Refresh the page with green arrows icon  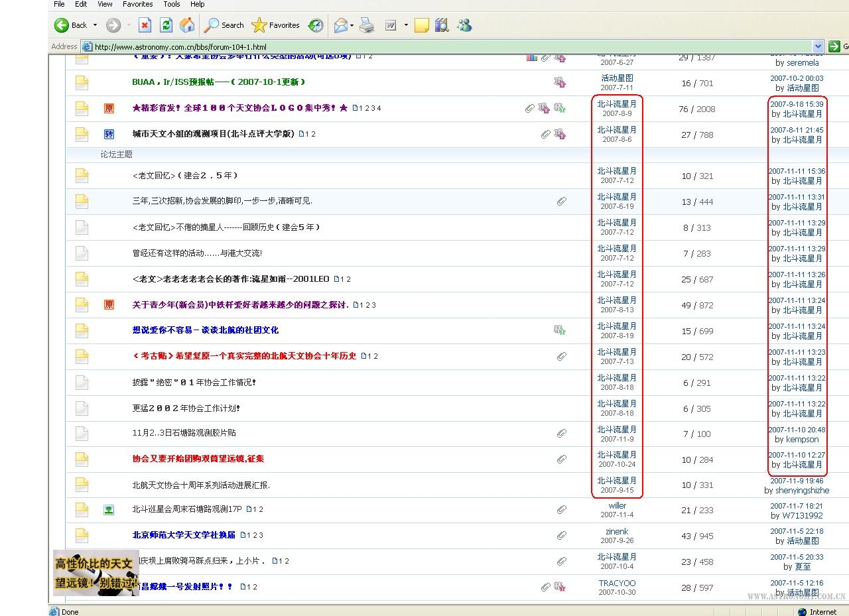tap(166, 25)
